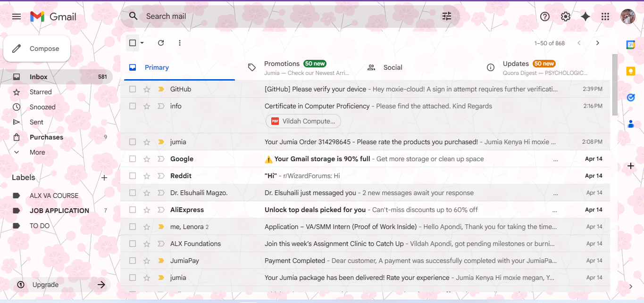This screenshot has height=303, width=644.
Task: Select the info email checkbox
Action: pos(133,106)
